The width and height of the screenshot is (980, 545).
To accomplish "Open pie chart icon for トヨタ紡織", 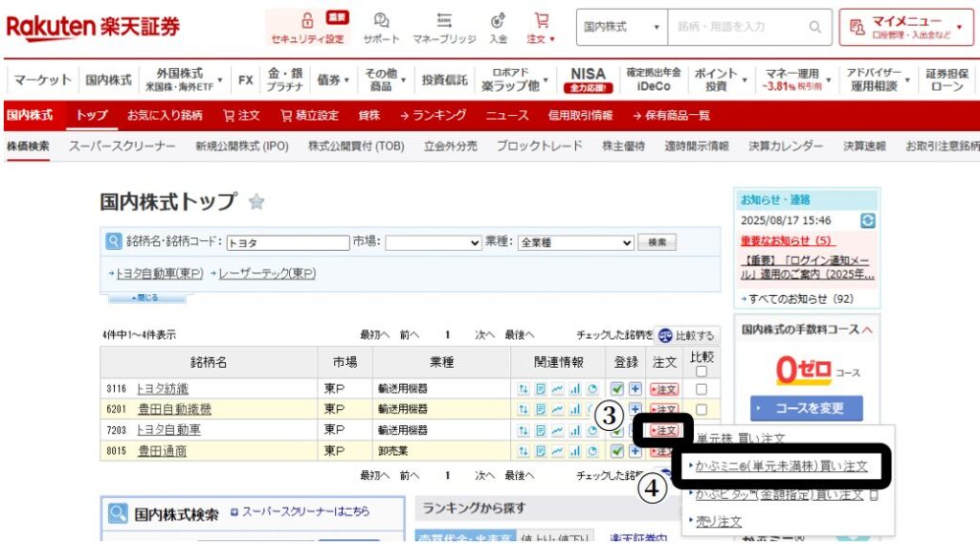I will (591, 389).
